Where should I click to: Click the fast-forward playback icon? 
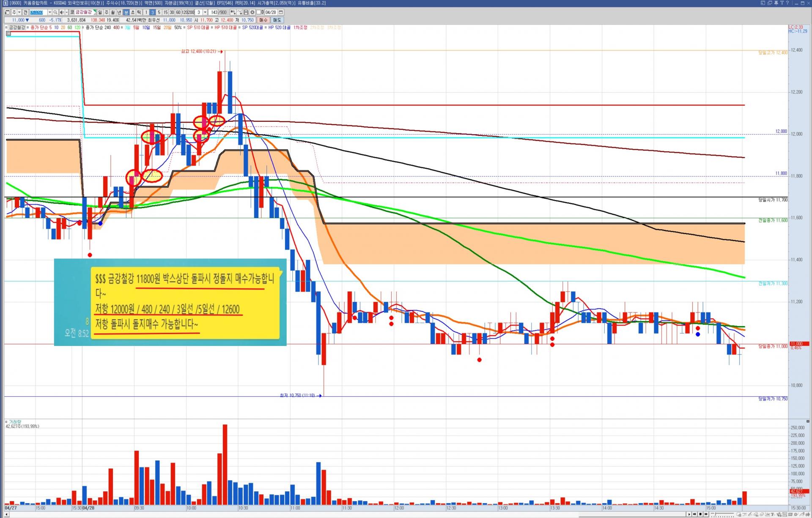click(706, 514)
